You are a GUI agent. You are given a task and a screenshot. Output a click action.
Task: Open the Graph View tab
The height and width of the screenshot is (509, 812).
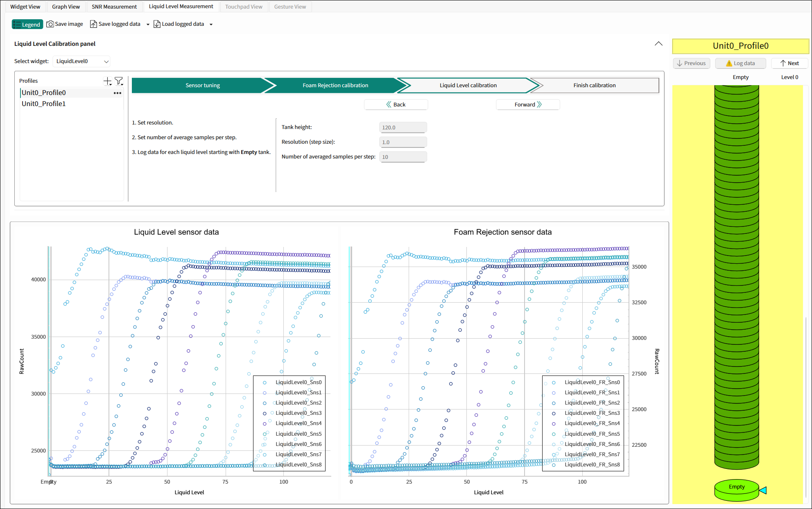[66, 7]
